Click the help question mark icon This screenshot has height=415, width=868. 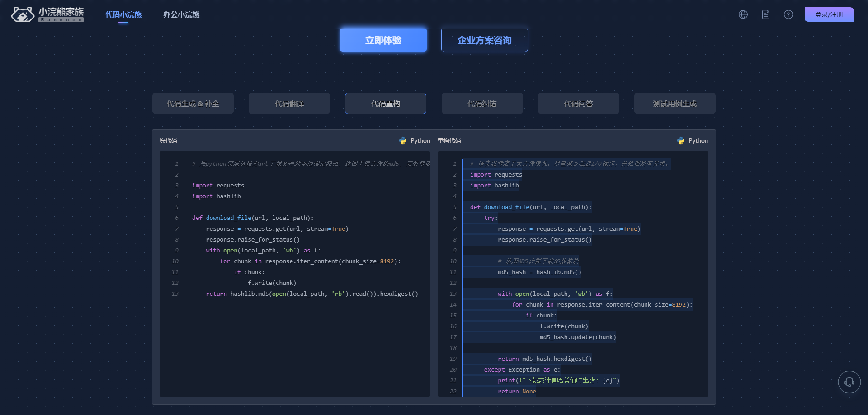click(788, 14)
